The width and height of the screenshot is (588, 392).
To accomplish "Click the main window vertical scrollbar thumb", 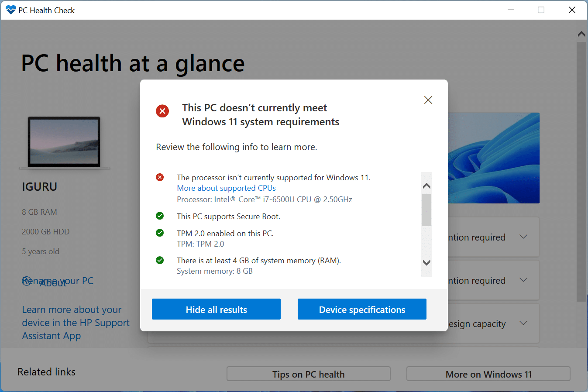I will click(581, 172).
